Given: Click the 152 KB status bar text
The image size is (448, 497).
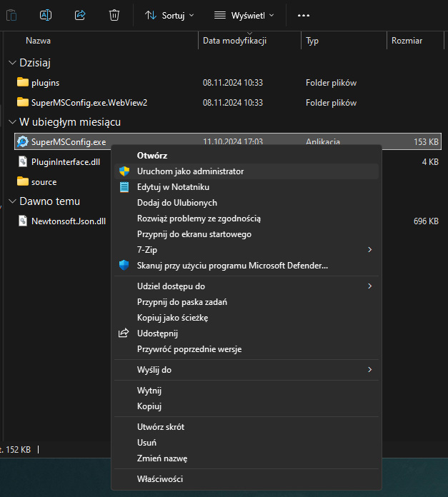Looking at the screenshot, I should [x=18, y=449].
